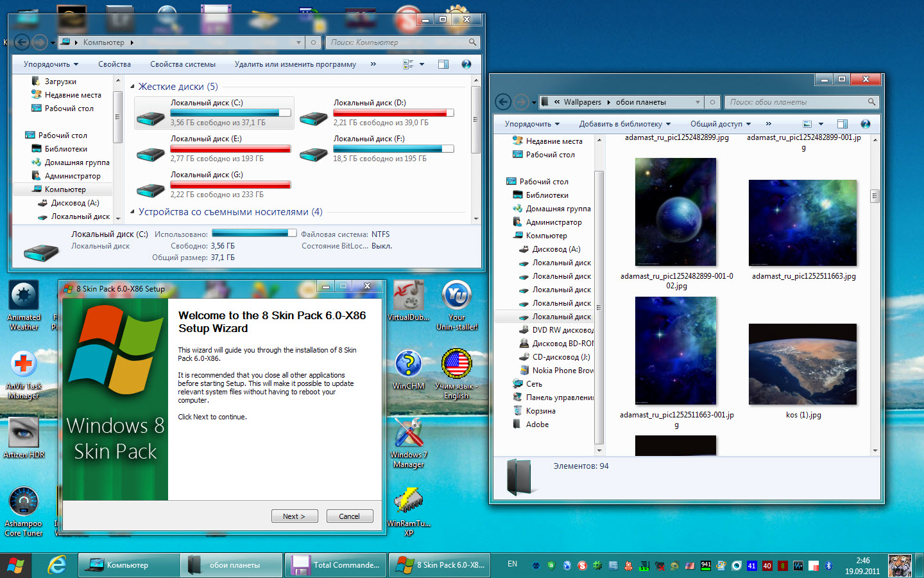The image size is (924, 578).
Task: Toggle preview pane in Компьютер window
Action: tap(443, 64)
